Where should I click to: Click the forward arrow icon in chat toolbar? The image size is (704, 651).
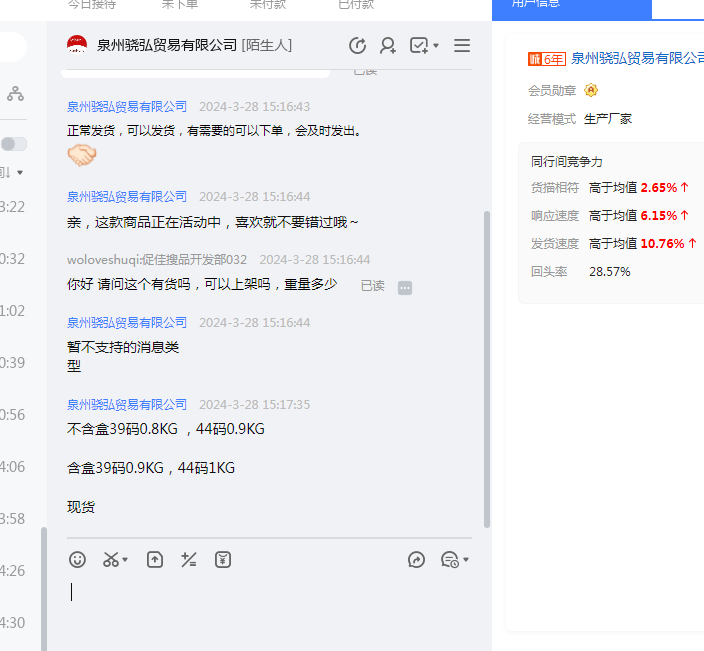pos(417,560)
